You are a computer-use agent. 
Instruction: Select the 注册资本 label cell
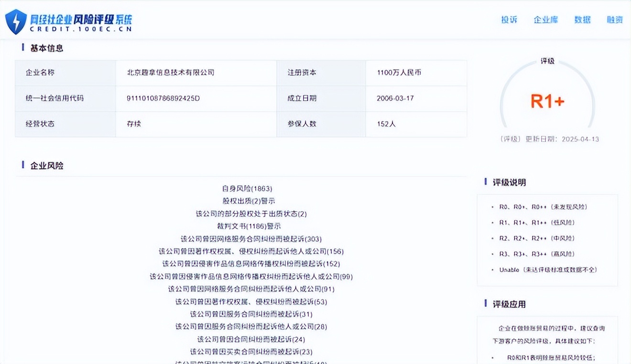click(x=321, y=73)
